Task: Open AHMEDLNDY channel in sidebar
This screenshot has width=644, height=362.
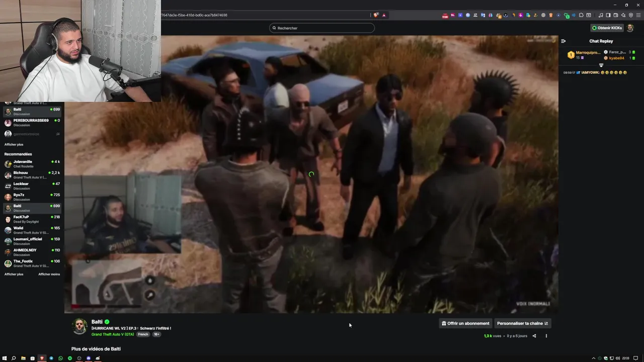Action: click(32, 252)
